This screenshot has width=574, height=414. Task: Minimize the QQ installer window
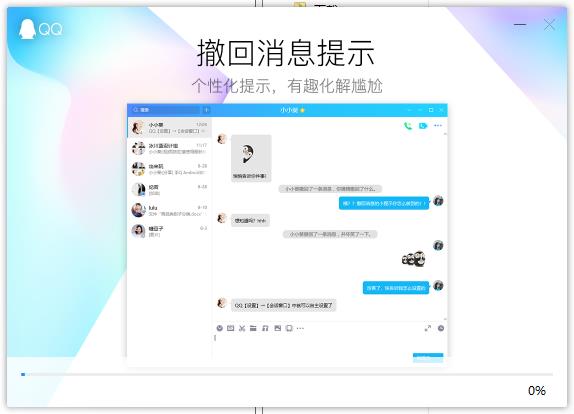[520, 25]
